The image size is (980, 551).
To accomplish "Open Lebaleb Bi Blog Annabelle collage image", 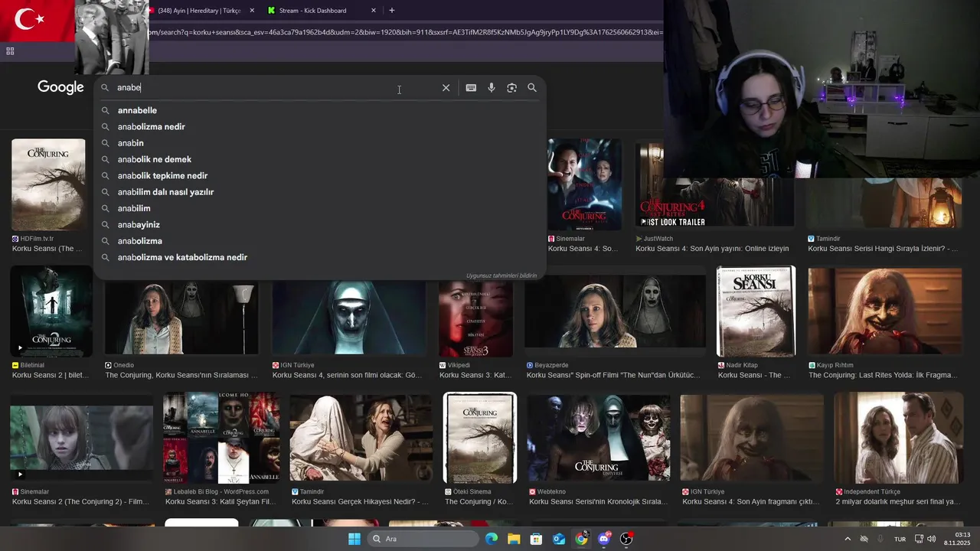I will pyautogui.click(x=220, y=439).
